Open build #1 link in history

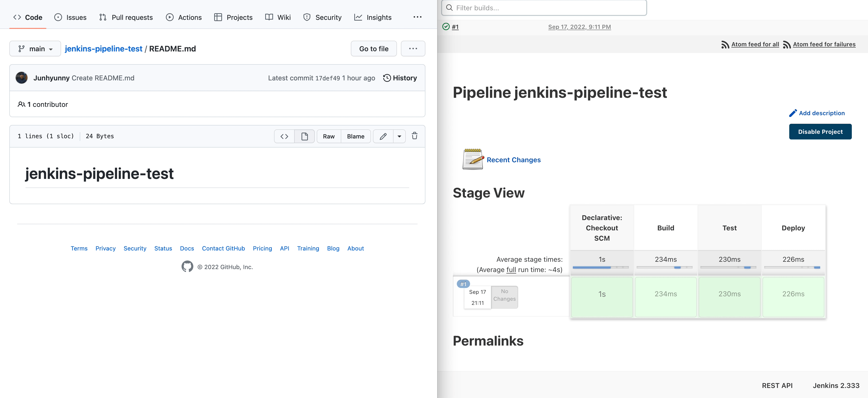click(455, 27)
